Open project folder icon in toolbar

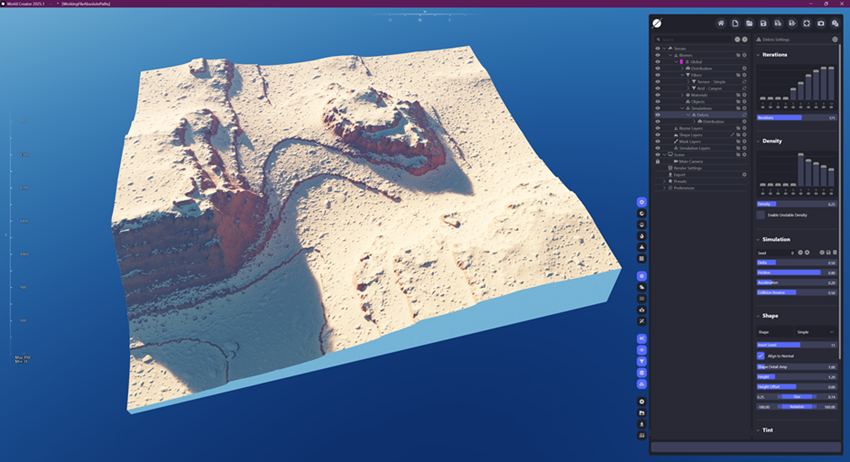click(749, 23)
